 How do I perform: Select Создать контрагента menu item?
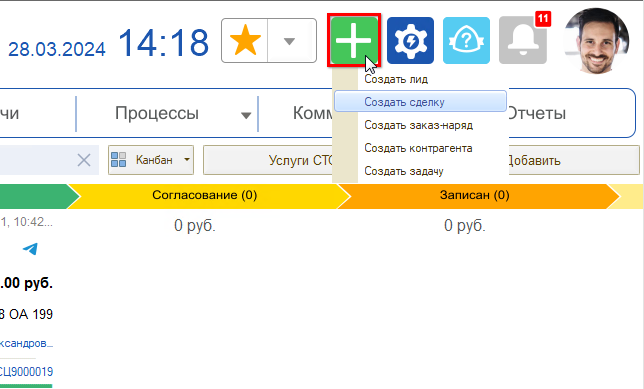[420, 148]
